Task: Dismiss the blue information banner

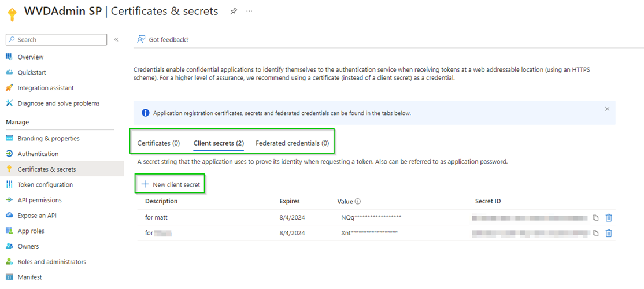Action: click(x=607, y=109)
